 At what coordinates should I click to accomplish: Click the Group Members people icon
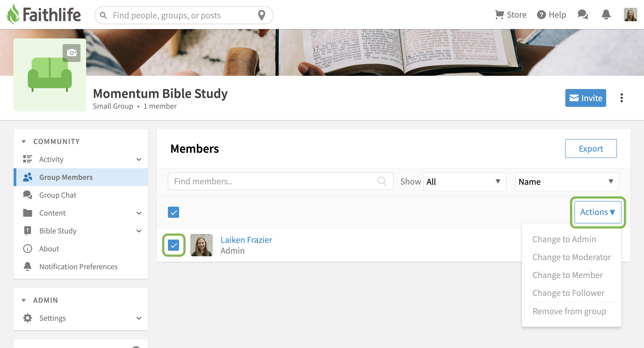click(x=28, y=177)
